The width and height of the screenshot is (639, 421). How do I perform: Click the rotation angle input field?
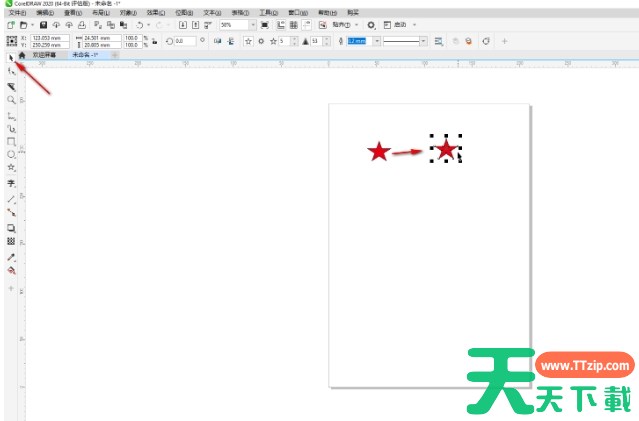pos(185,41)
